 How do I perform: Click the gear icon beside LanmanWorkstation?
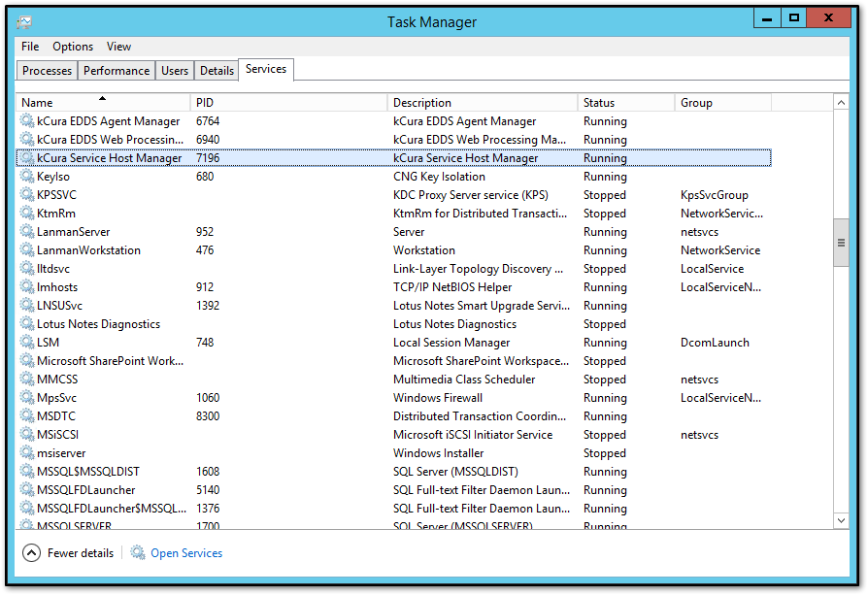[x=26, y=249]
